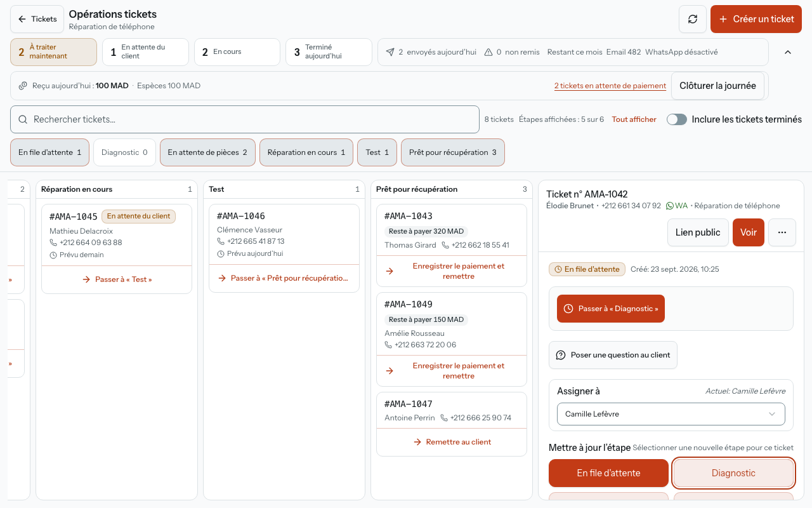Click the link icon beside Reçu aujourd'hui
The image size is (812, 508).
pyautogui.click(x=23, y=86)
